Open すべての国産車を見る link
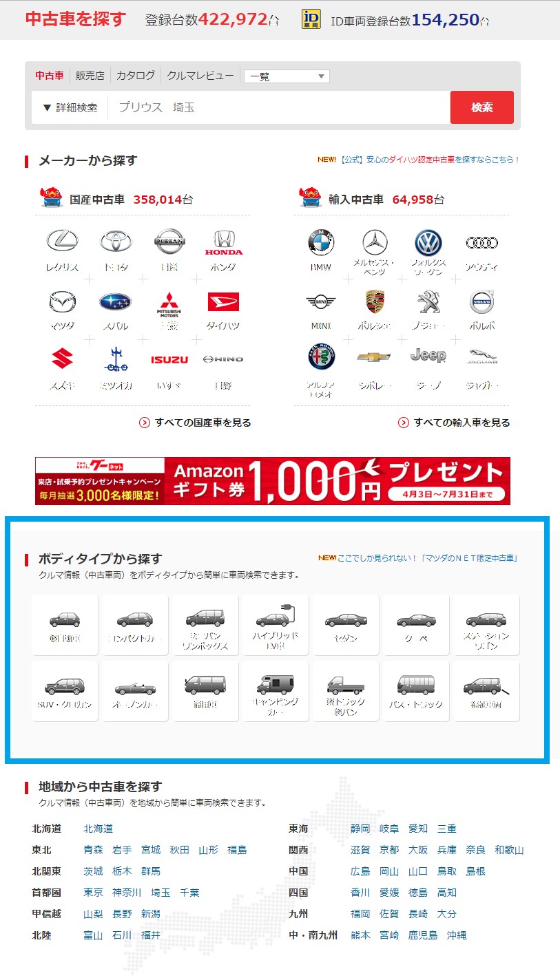Image resolution: width=560 pixels, height=980 pixels. [195, 423]
